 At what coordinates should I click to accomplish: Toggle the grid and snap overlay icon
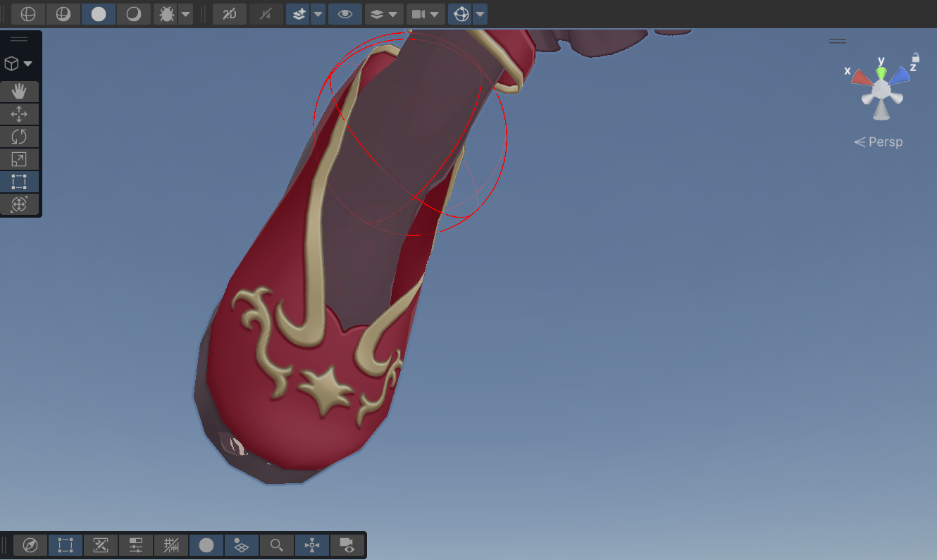tap(171, 545)
